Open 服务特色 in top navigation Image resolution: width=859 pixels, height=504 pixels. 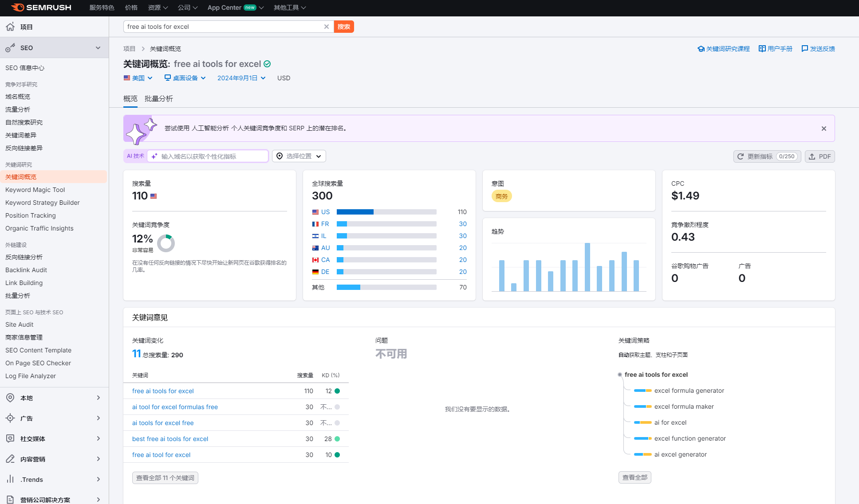point(102,8)
